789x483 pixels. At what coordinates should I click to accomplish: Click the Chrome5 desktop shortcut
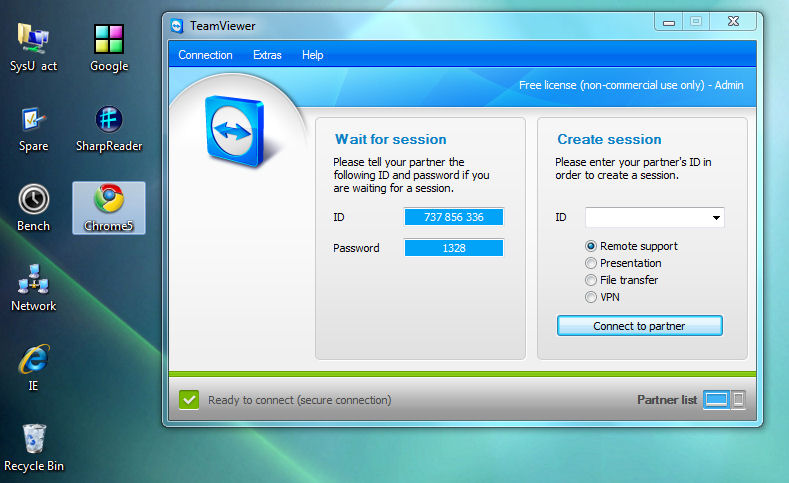tap(109, 208)
